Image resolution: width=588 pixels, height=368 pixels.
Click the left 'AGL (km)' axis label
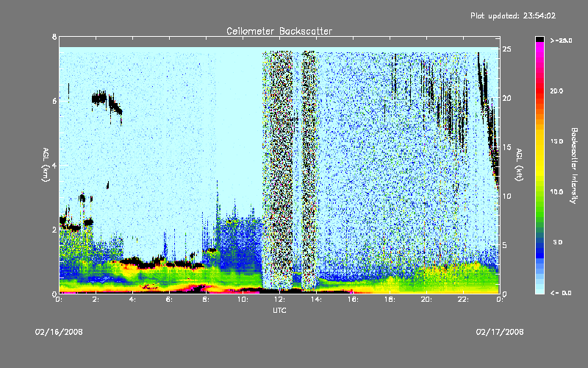(46, 165)
